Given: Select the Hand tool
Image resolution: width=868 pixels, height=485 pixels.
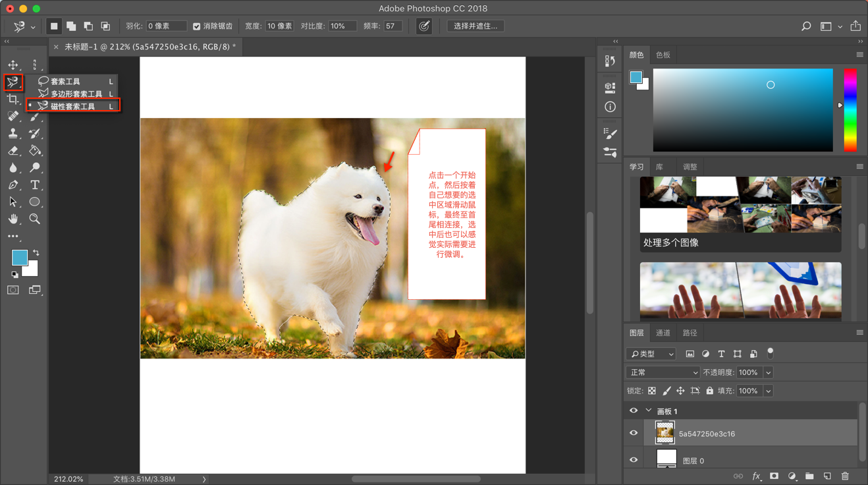Looking at the screenshot, I should point(13,219).
